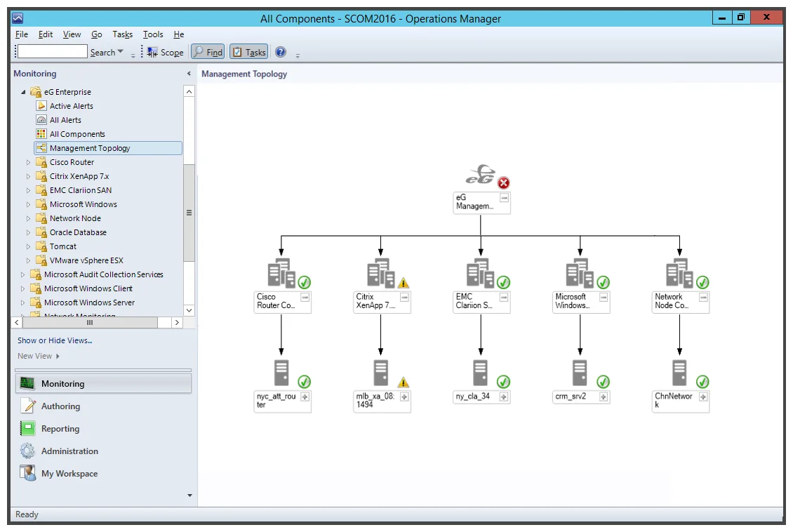Open the Search dropdown arrow
This screenshot has height=532, width=793.
pyautogui.click(x=121, y=51)
